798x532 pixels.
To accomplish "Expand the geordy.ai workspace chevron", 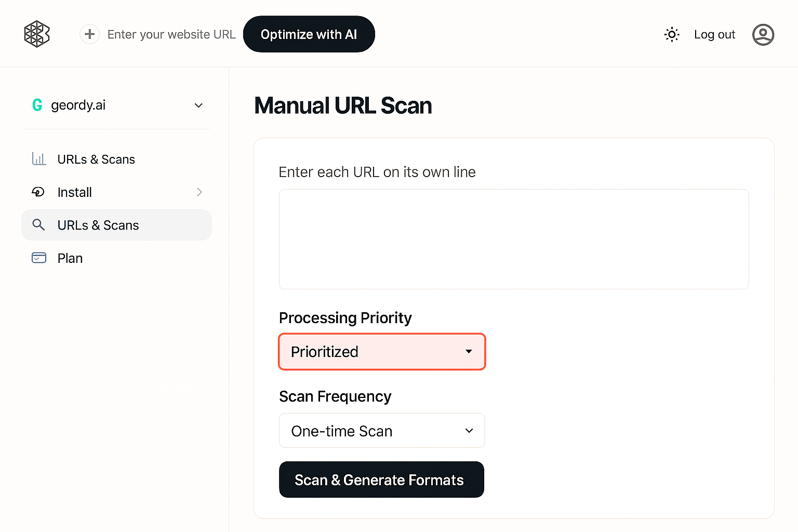I will 198,105.
